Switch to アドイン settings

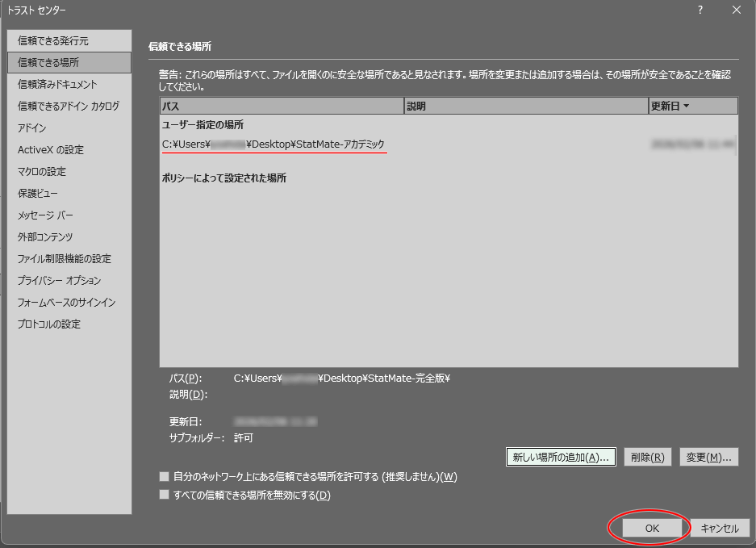click(x=32, y=128)
